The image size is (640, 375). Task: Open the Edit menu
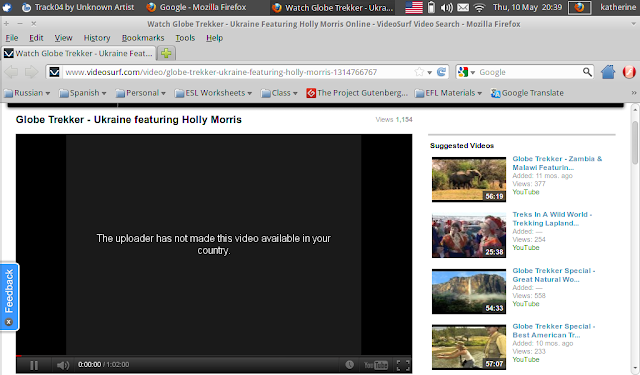pos(36,38)
